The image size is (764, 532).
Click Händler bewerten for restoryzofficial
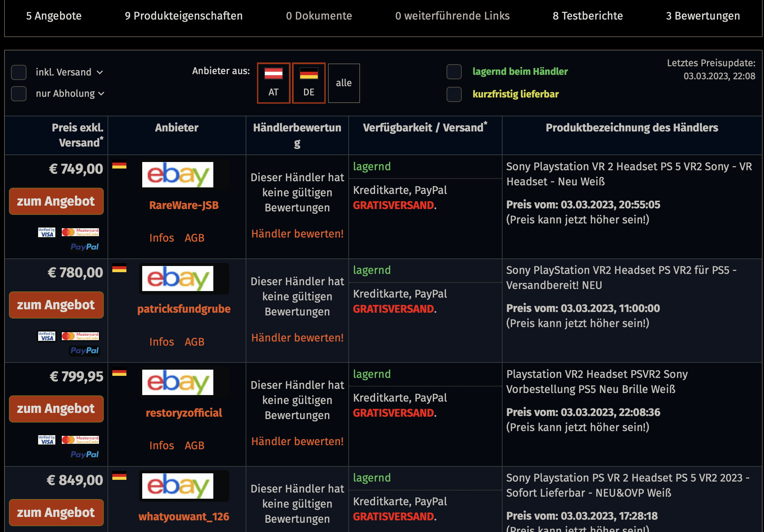297,441
